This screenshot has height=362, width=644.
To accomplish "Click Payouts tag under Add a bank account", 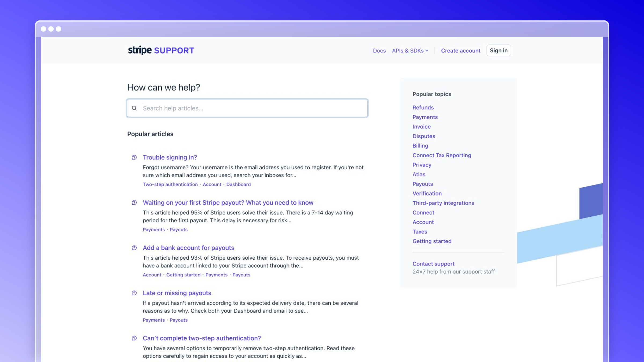I will pos(241,275).
